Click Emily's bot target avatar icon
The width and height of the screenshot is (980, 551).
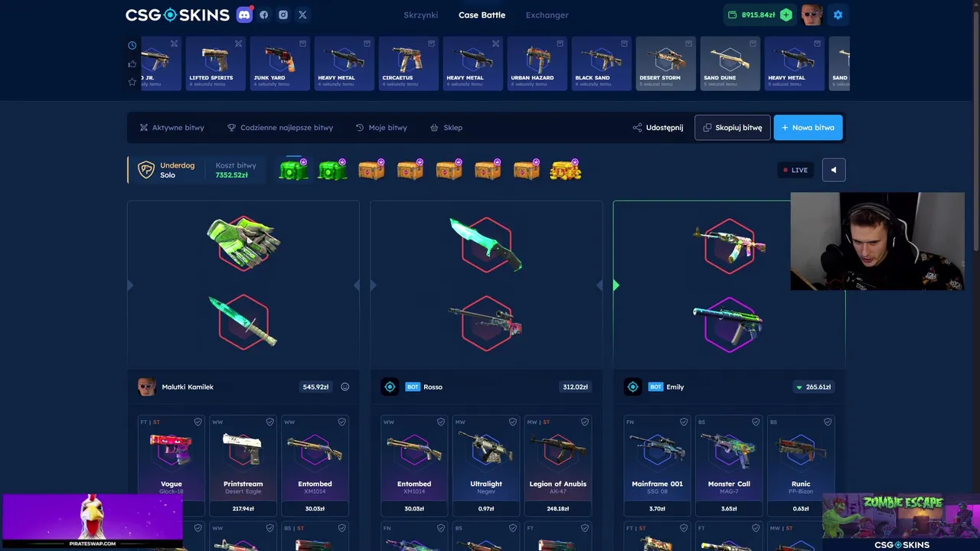[632, 386]
